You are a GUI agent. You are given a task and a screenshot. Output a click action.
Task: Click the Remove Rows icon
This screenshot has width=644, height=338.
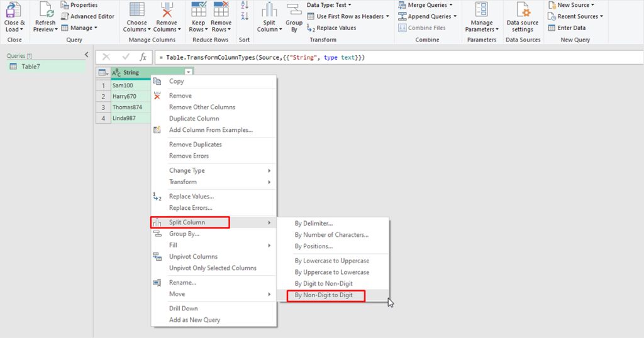click(x=221, y=9)
